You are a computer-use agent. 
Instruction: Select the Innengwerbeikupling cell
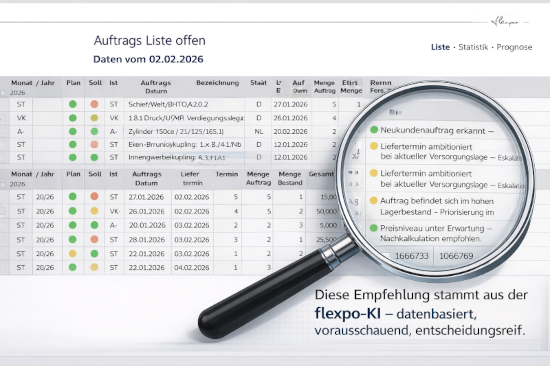[x=177, y=157]
